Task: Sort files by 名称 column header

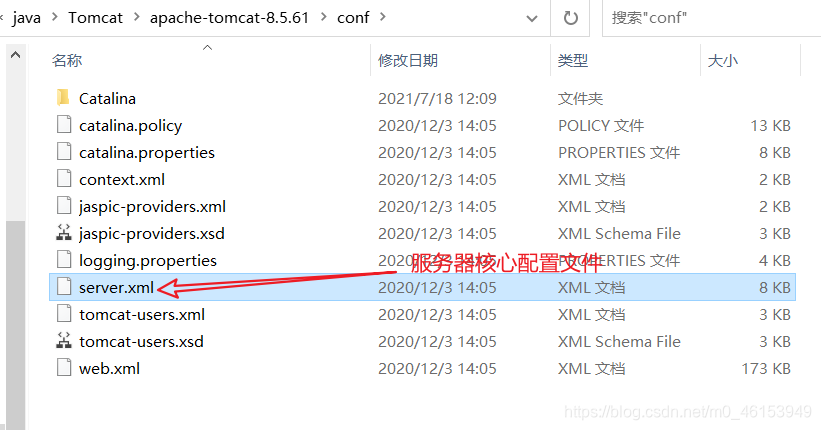Action: pyautogui.click(x=66, y=60)
